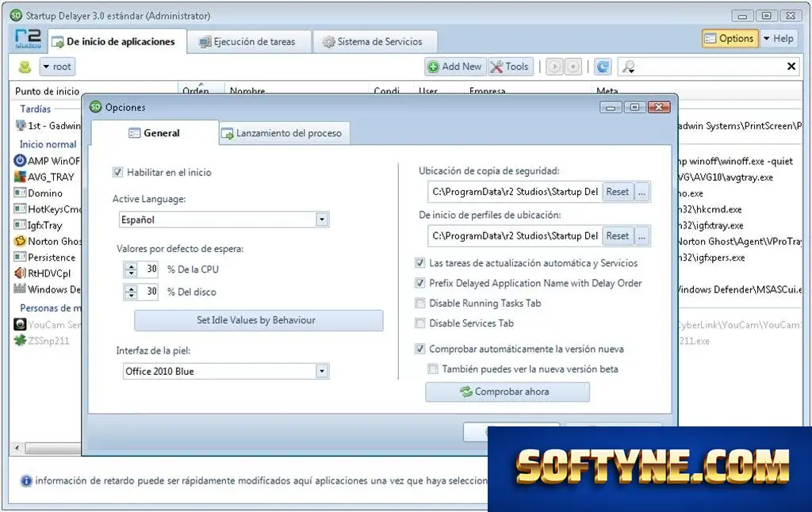Screen dimensions: 812x512
Task: Click the green user profile icon
Action: point(25,67)
